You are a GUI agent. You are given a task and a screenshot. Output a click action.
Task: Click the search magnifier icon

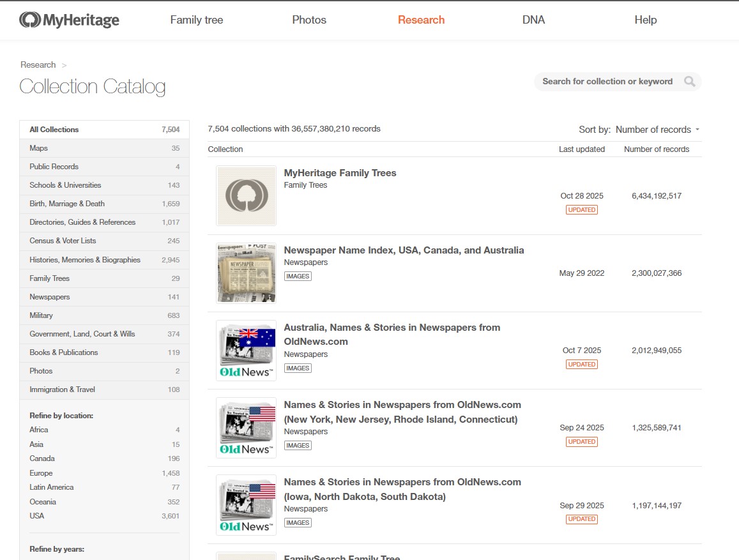[689, 82]
